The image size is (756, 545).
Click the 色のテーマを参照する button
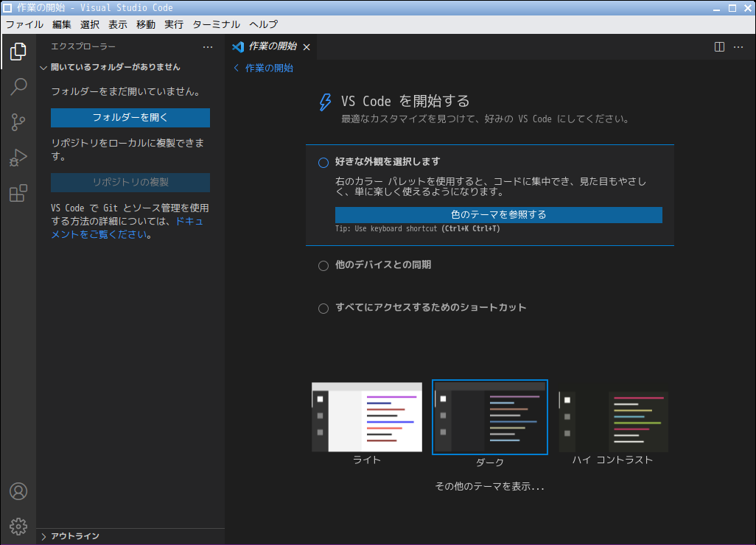tap(499, 215)
